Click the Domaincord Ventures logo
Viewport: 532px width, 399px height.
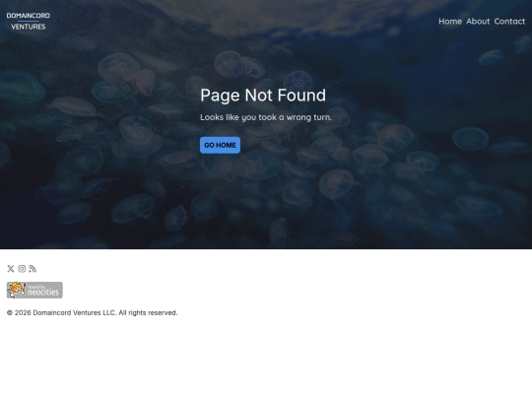pyautogui.click(x=29, y=21)
